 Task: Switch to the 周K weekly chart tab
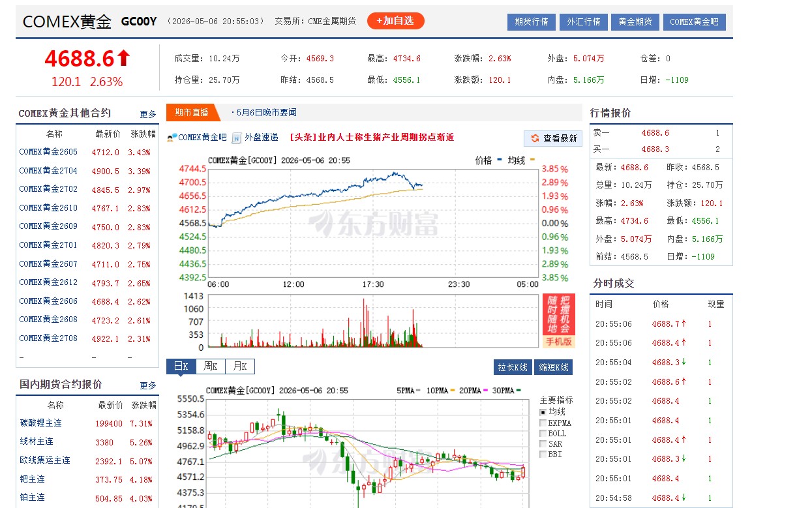(209, 366)
